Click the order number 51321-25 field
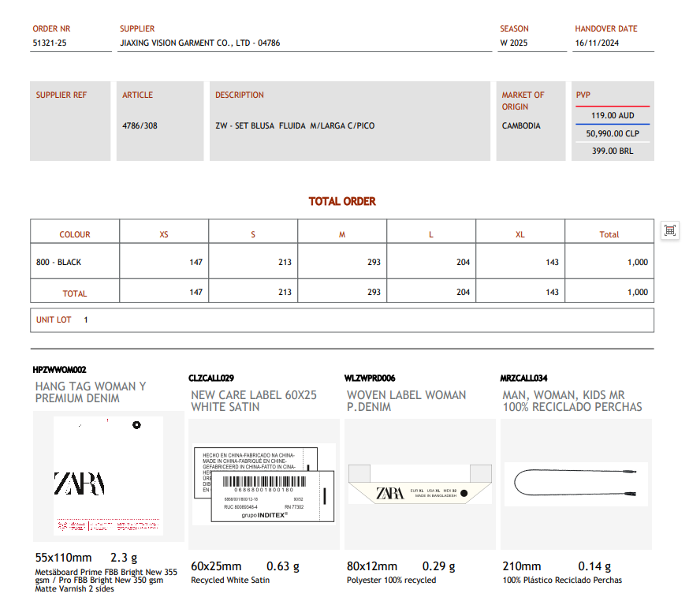 click(50, 43)
